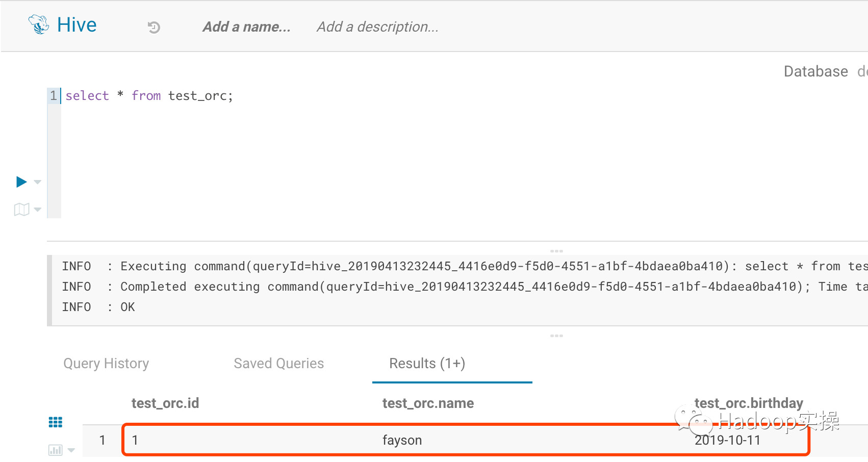Open the chart visualization icon
This screenshot has width=868, height=462.
55,450
